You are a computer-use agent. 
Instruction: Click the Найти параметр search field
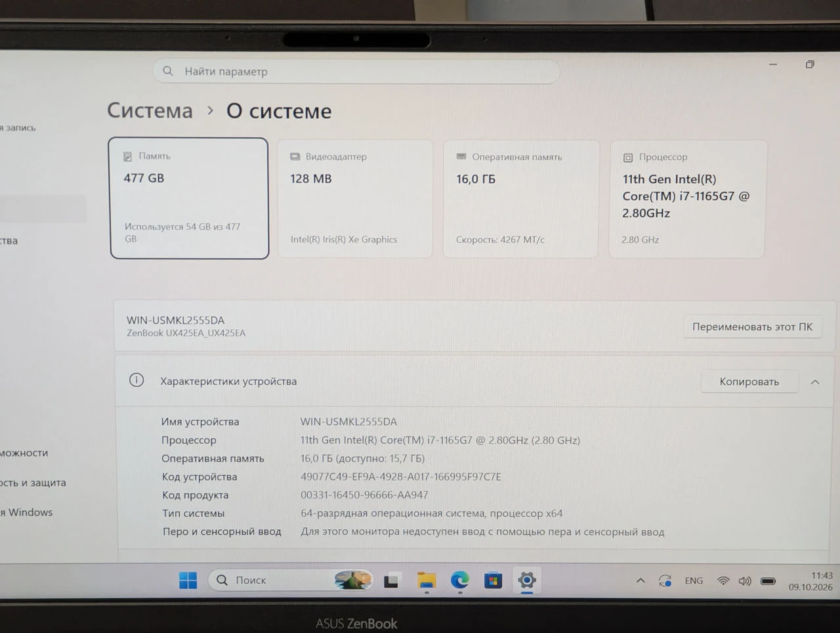(x=356, y=71)
